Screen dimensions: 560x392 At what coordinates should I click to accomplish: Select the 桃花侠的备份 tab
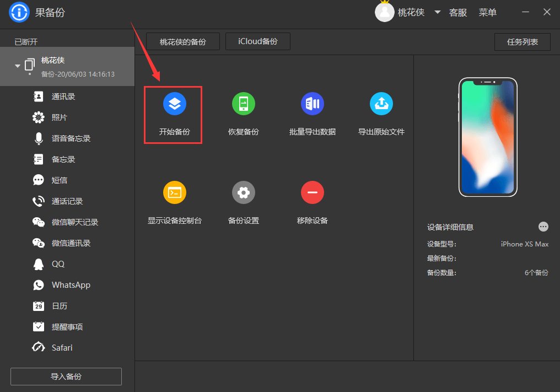(x=182, y=41)
